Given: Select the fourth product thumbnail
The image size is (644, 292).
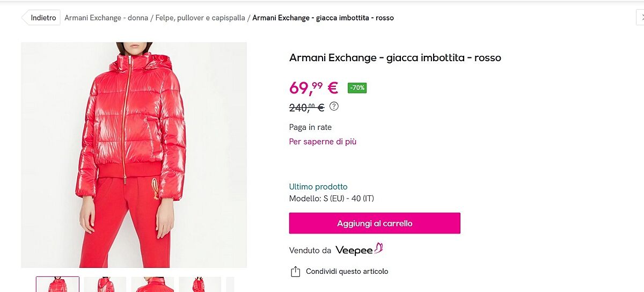Looking at the screenshot, I should coord(200,284).
